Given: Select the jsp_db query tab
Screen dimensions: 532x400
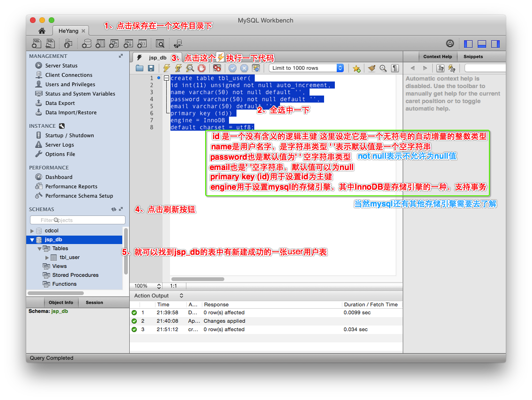Looking at the screenshot, I should [x=157, y=58].
